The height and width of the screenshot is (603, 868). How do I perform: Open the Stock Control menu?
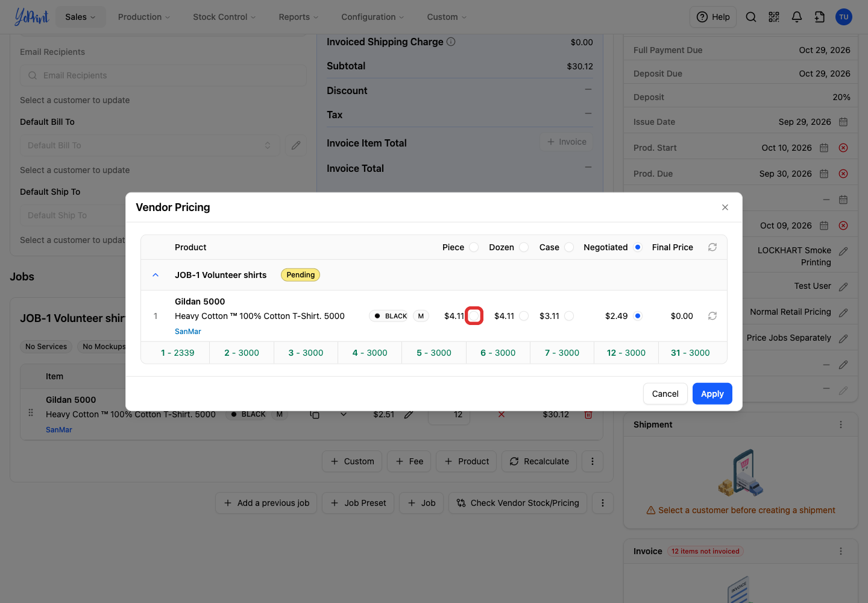coord(224,17)
